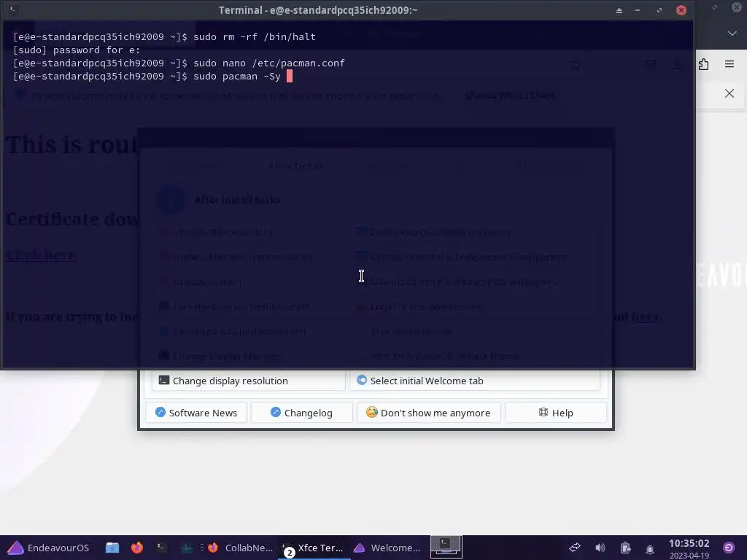This screenshot has height=560, width=747.
Task: Open the EndeavourOS applications menu
Action: (x=49, y=548)
